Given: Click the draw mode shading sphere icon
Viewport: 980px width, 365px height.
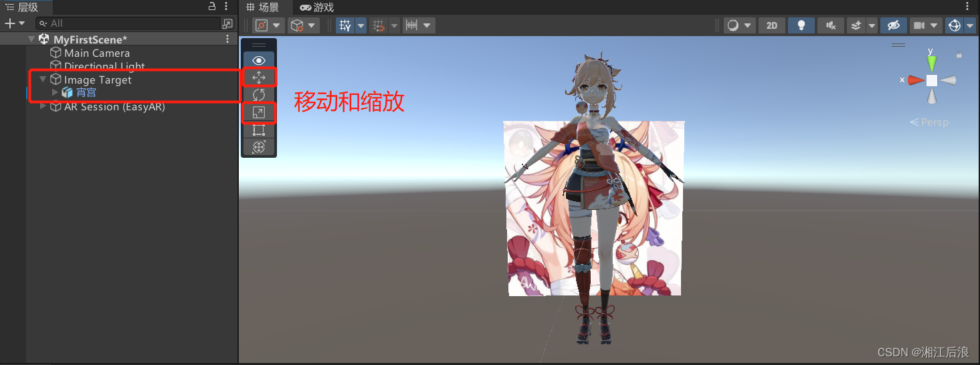Looking at the screenshot, I should (733, 25).
